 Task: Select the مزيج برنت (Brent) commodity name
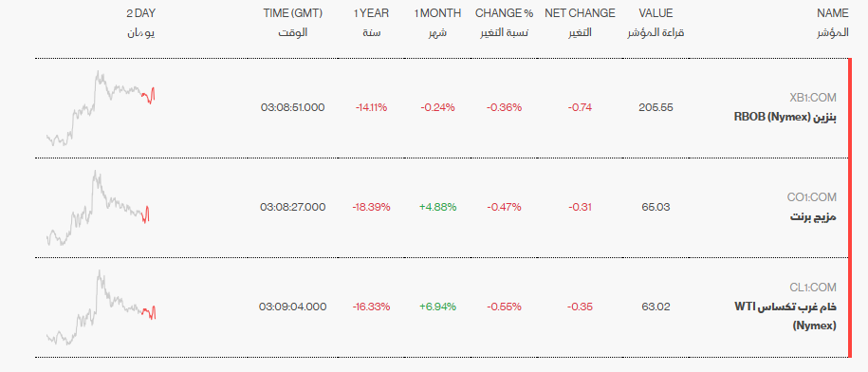pos(813,217)
